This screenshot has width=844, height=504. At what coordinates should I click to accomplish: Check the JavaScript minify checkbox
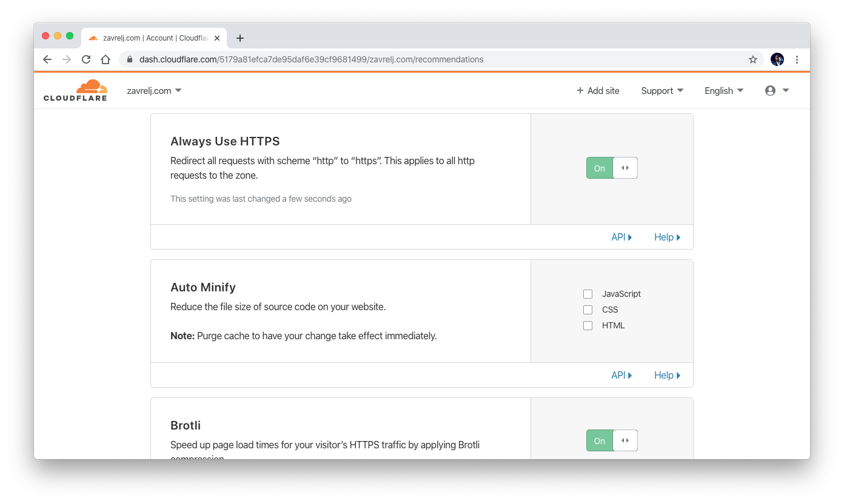coord(588,294)
